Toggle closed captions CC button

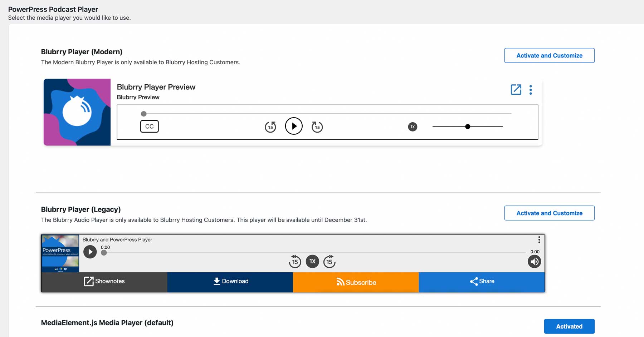(149, 127)
